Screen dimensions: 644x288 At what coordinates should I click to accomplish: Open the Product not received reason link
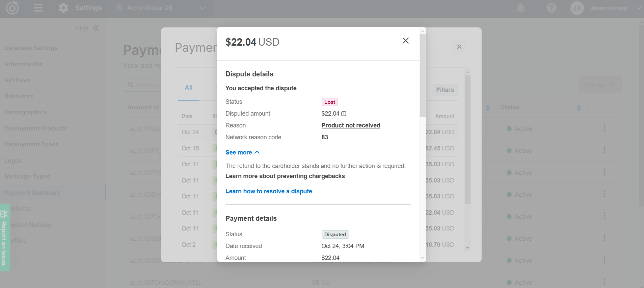[350, 125]
